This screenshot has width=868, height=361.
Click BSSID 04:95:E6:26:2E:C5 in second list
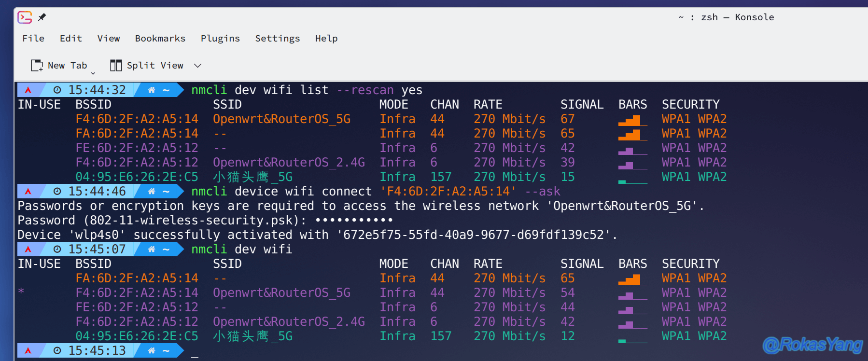point(137,336)
